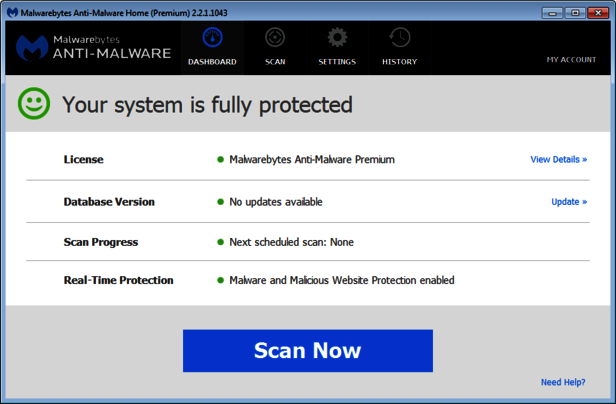Click the green dot beside Real-Time Protection status
This screenshot has width=616, height=404.
tap(220, 281)
